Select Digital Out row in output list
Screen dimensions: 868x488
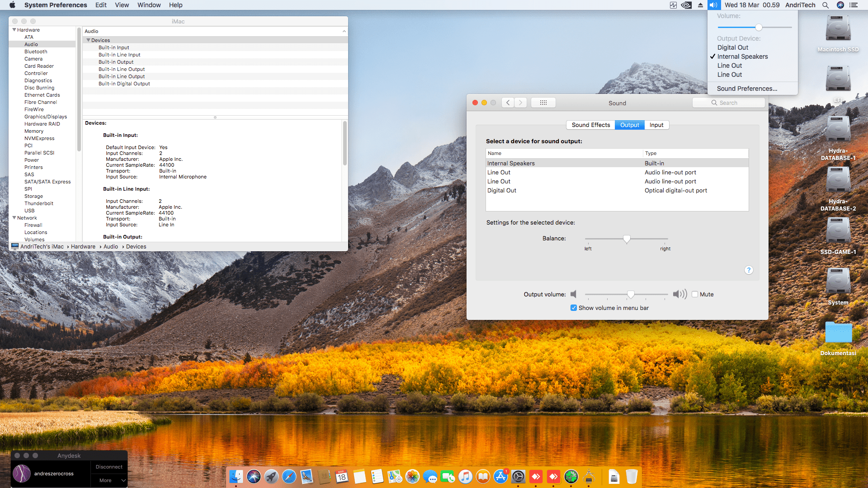(x=502, y=190)
